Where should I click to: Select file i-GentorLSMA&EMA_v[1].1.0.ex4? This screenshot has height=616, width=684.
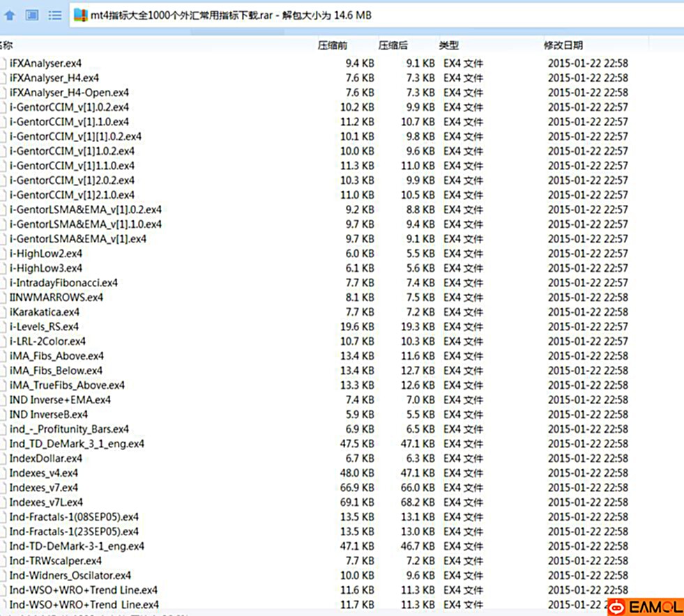[x=86, y=224]
